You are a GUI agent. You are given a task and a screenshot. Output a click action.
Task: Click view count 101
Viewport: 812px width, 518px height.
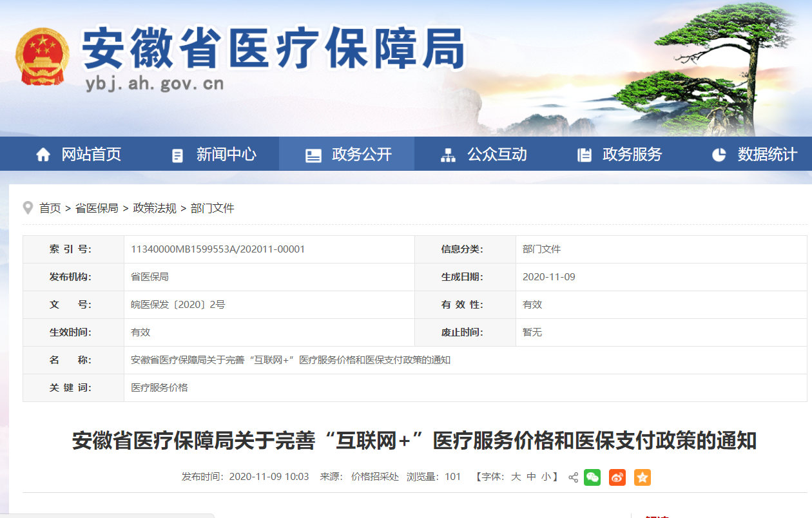click(x=453, y=477)
